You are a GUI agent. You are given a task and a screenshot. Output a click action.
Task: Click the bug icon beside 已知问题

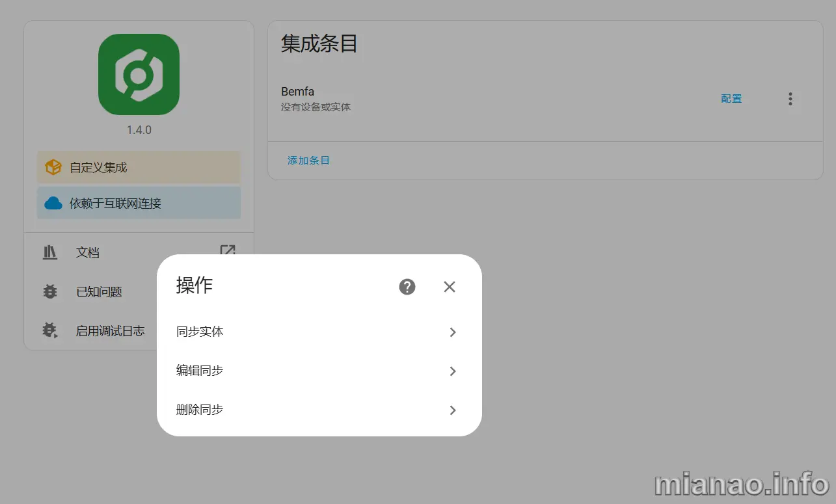click(50, 292)
